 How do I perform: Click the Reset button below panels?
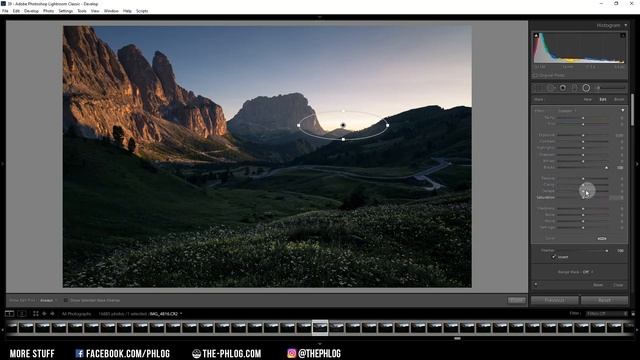tap(604, 300)
